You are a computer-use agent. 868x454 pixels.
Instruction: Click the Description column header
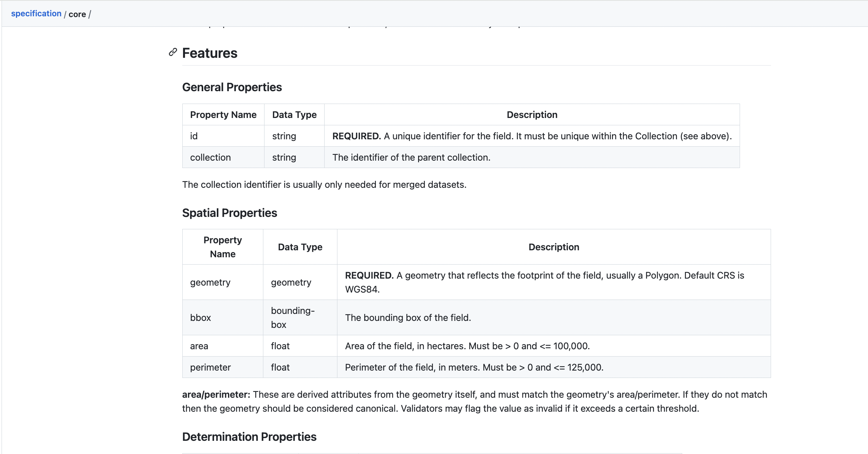532,114
